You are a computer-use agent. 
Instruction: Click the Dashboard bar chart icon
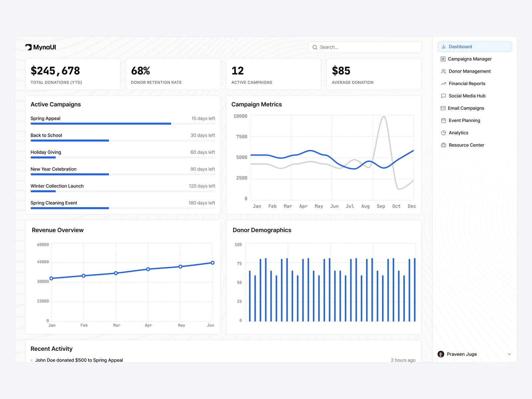click(443, 47)
